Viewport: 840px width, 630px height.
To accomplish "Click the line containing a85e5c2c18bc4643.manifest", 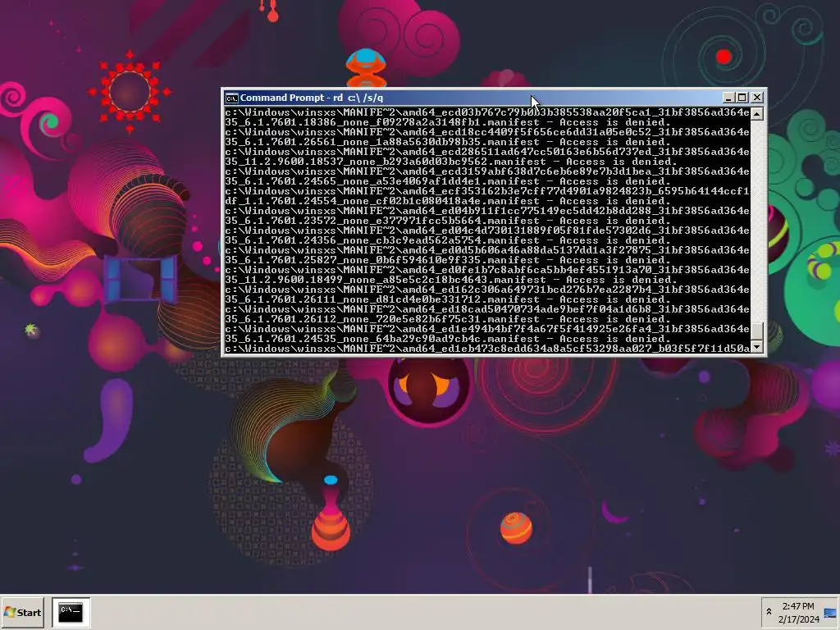I will [x=451, y=280].
